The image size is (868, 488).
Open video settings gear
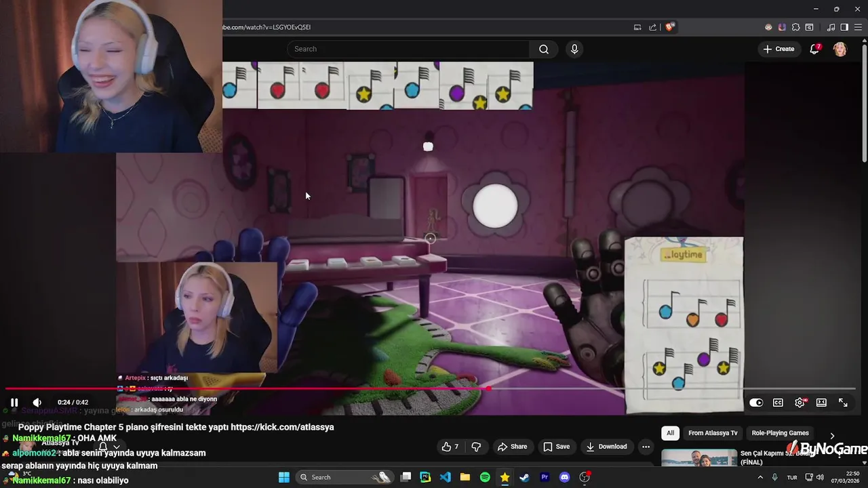(800, 403)
